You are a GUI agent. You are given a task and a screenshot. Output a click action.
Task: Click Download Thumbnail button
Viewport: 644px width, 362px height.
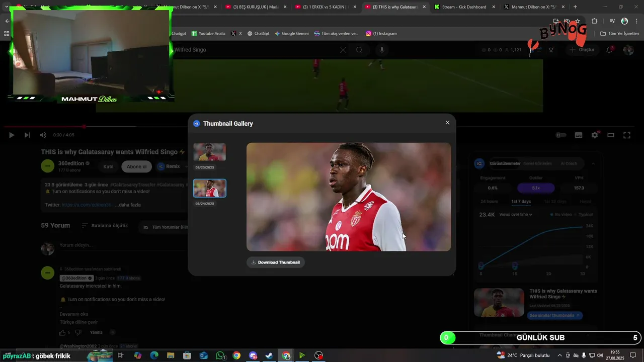(x=276, y=262)
